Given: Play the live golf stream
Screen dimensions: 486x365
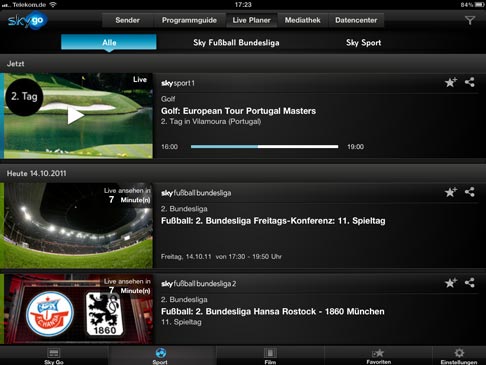Looking at the screenshot, I should [x=75, y=116].
